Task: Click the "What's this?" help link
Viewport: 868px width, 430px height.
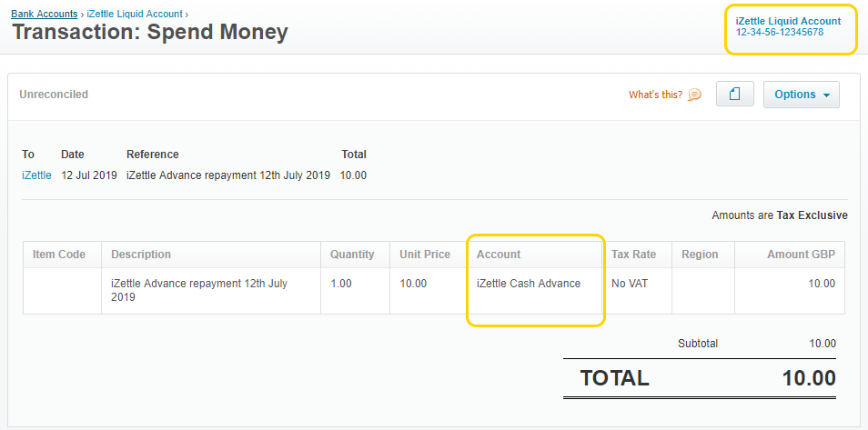Action: pyautogui.click(x=655, y=95)
